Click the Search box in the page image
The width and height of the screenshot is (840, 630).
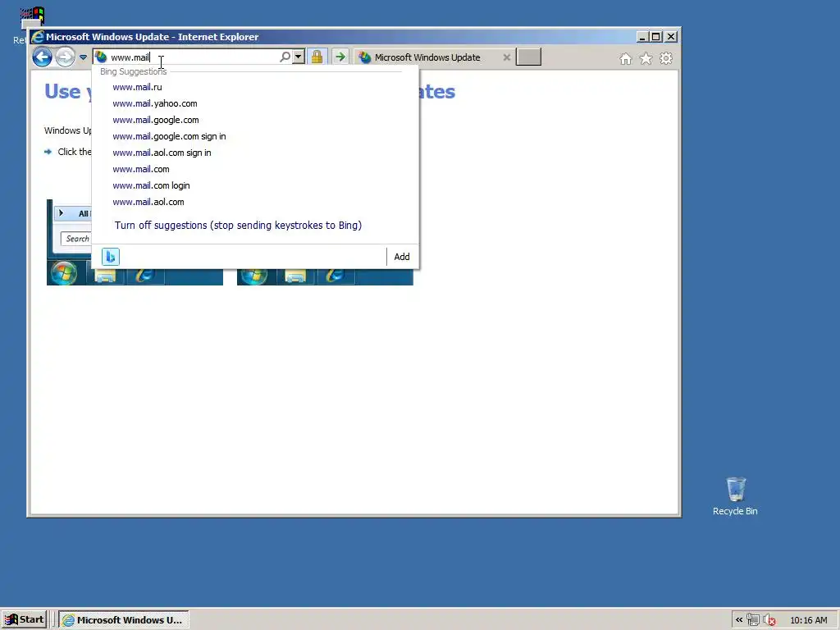pos(76,239)
